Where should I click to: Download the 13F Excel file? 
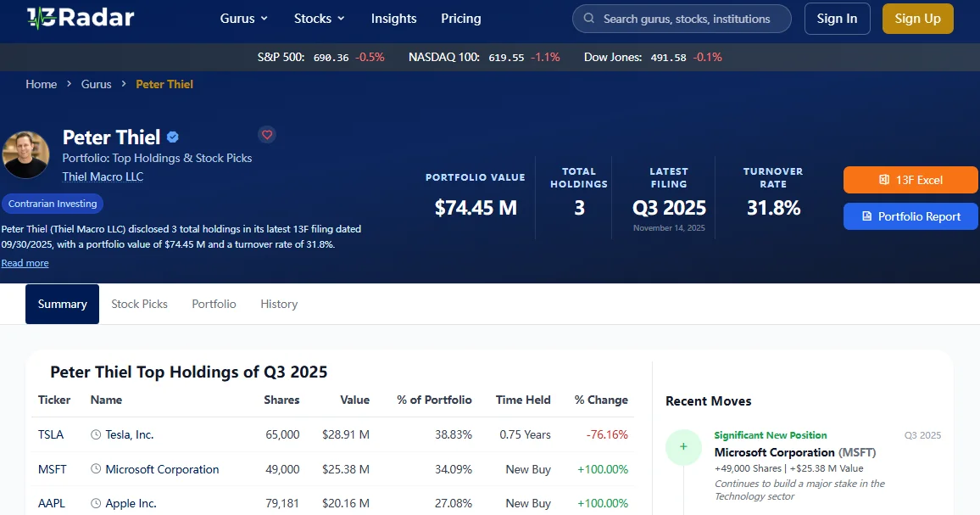tap(910, 180)
